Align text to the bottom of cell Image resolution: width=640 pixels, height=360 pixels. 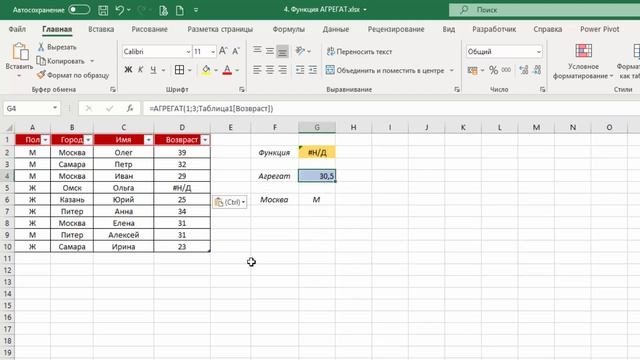[282, 51]
